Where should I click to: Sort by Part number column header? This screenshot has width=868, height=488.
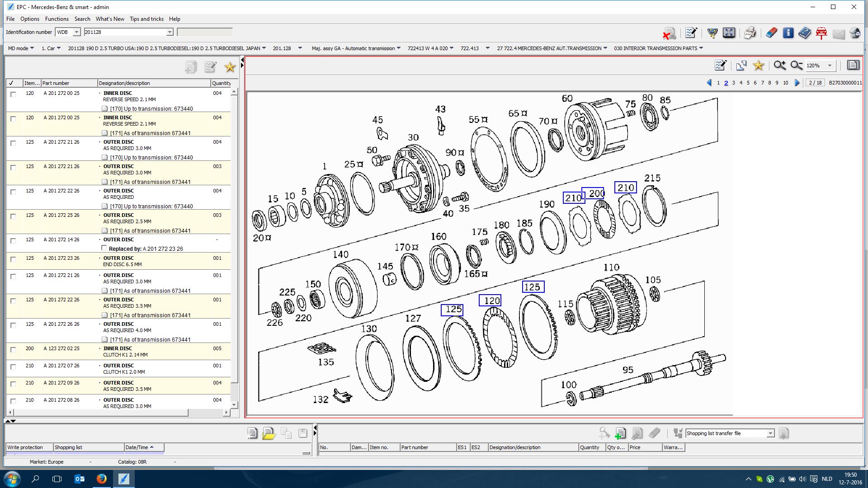pos(69,83)
